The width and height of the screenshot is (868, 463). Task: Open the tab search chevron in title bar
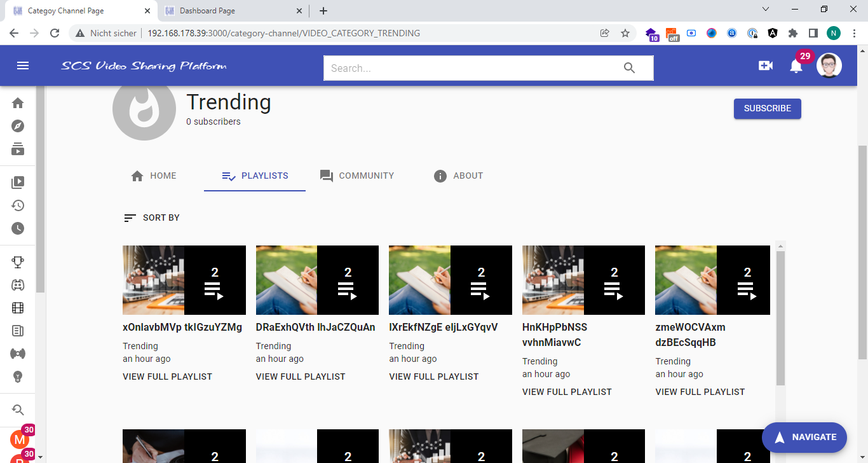click(x=765, y=10)
